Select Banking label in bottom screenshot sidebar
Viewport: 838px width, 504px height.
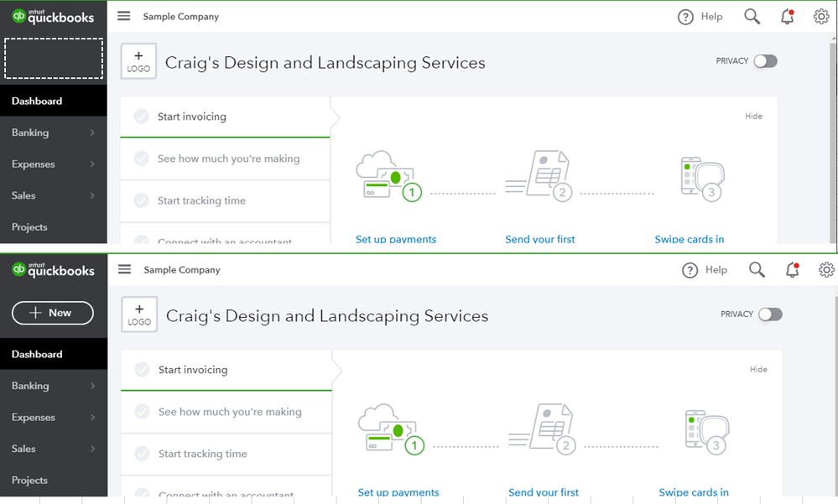(30, 386)
